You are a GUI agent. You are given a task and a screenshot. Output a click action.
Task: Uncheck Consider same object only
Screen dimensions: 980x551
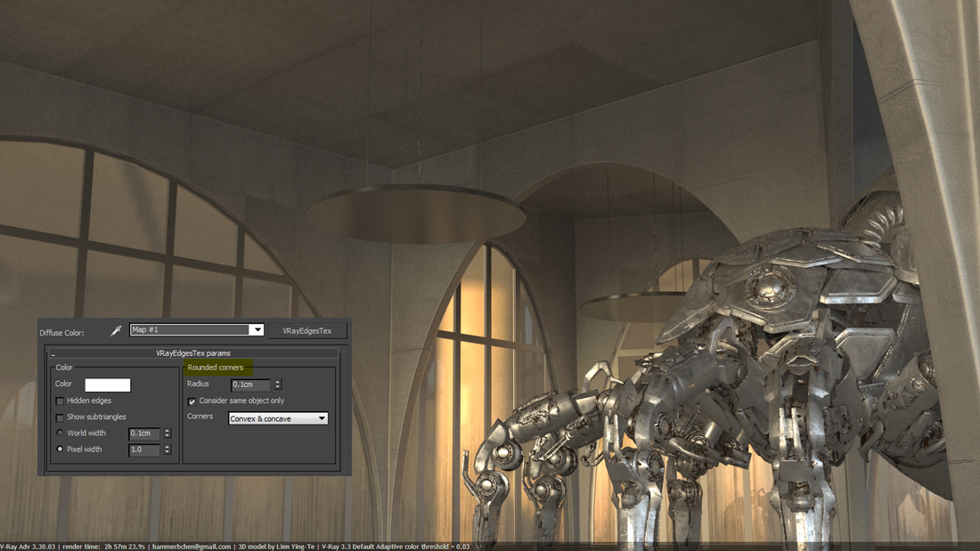click(192, 401)
